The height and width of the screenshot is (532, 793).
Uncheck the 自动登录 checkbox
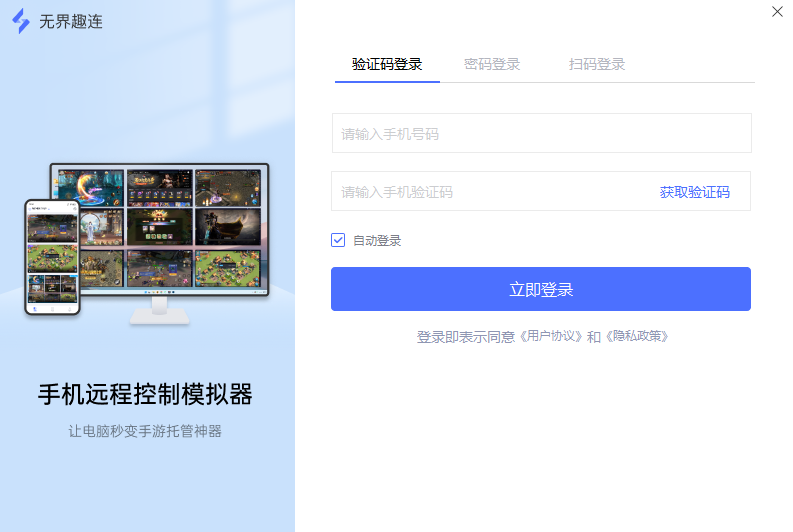coord(338,240)
